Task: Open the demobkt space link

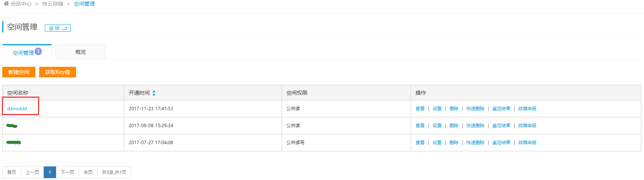Action: [17, 109]
